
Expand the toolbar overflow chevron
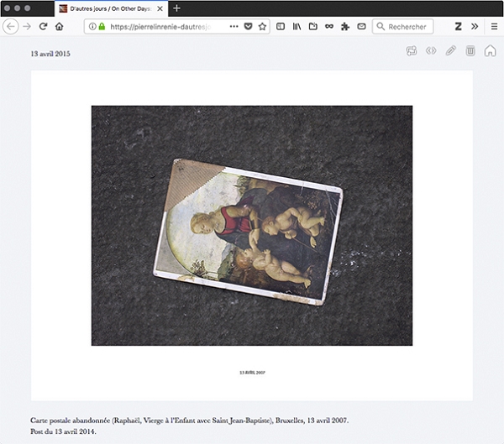point(475,26)
